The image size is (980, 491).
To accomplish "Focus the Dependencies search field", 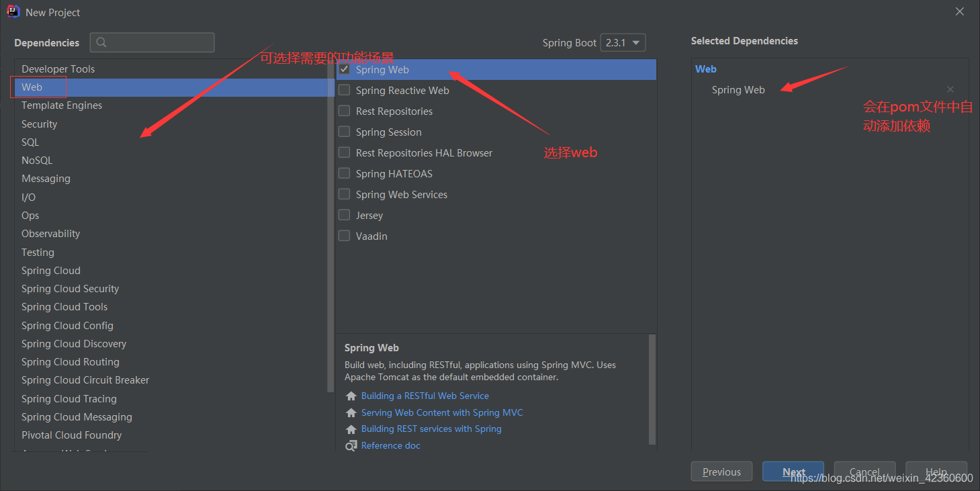I will coord(152,42).
